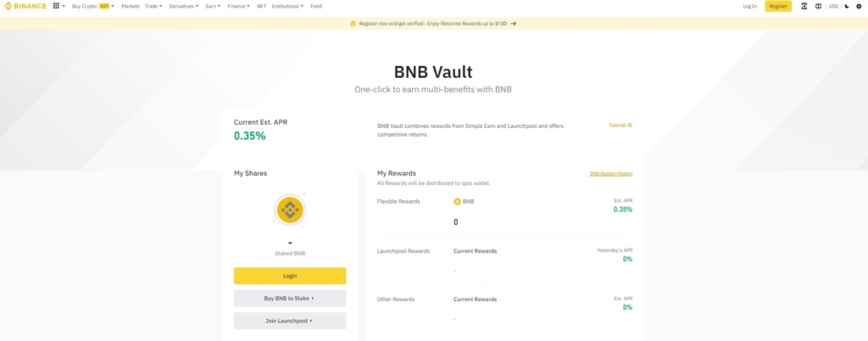Open the apps grid menu icon
This screenshot has width=868, height=341.
pyautogui.click(x=56, y=6)
